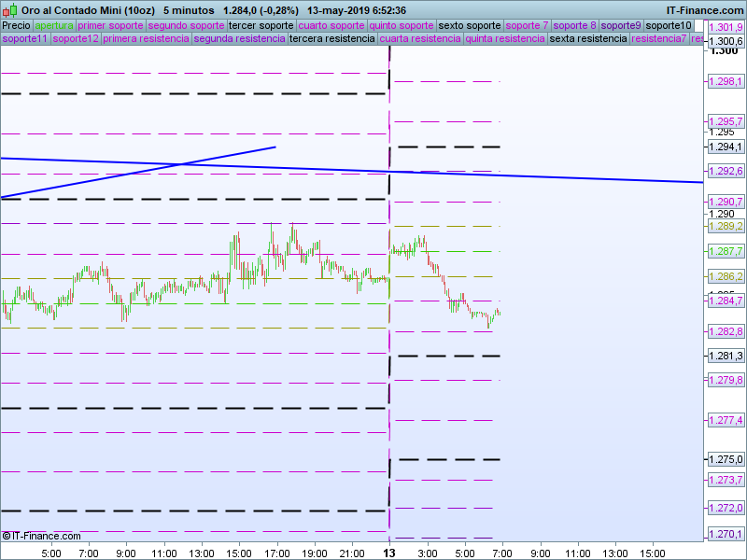747x560 pixels.
Task: Select the 'primera resistencia' legend label
Action: [x=146, y=39]
